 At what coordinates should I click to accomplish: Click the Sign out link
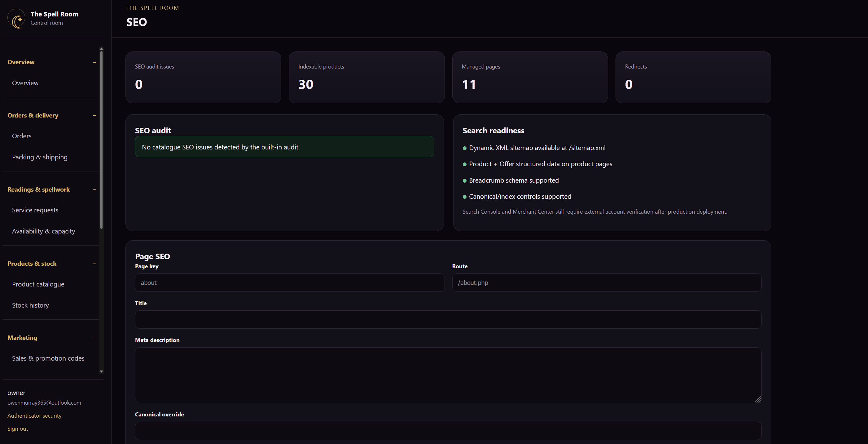[x=18, y=429]
